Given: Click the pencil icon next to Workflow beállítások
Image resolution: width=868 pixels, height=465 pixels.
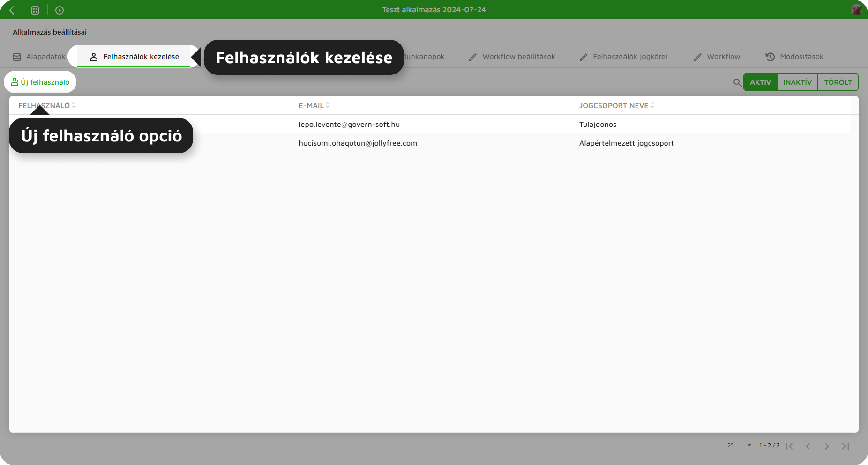Looking at the screenshot, I should pos(474,56).
